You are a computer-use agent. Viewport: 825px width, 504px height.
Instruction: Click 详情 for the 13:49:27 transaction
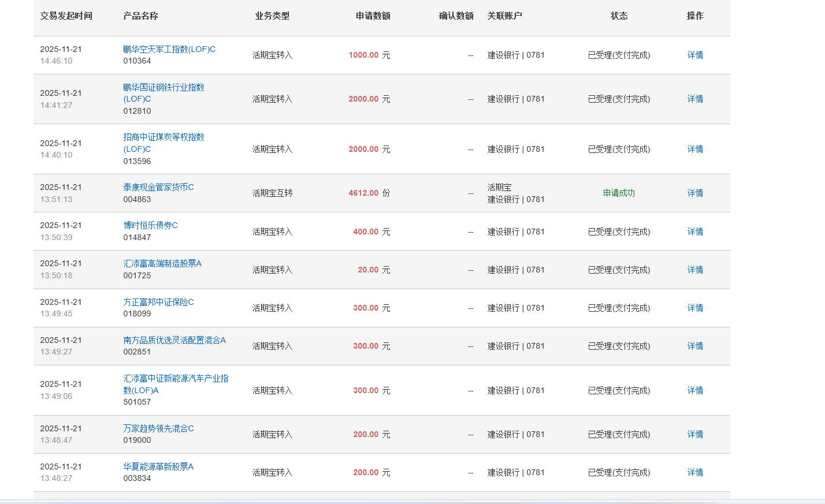(x=695, y=346)
